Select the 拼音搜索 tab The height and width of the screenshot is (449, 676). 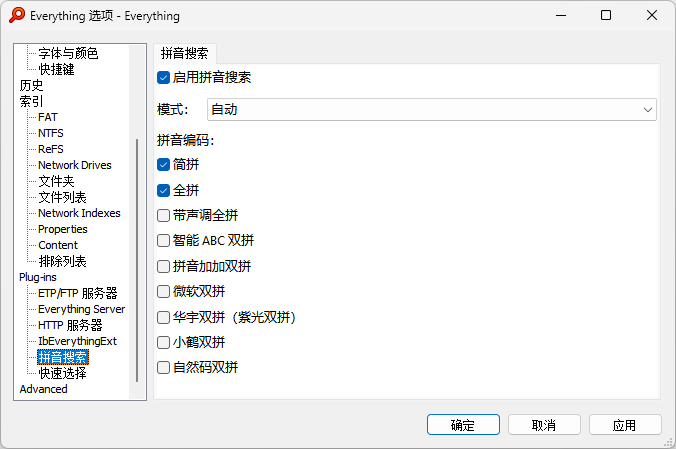click(x=185, y=54)
